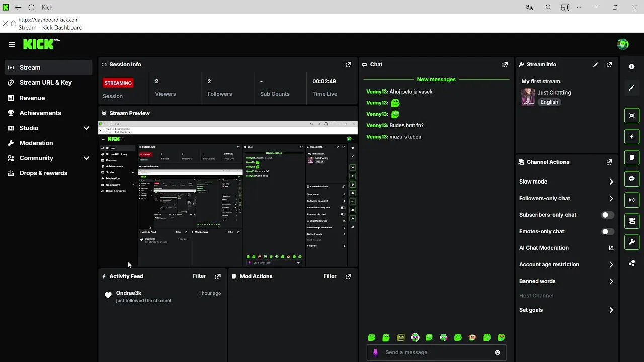Pop out the Stream info panel

pos(609,64)
